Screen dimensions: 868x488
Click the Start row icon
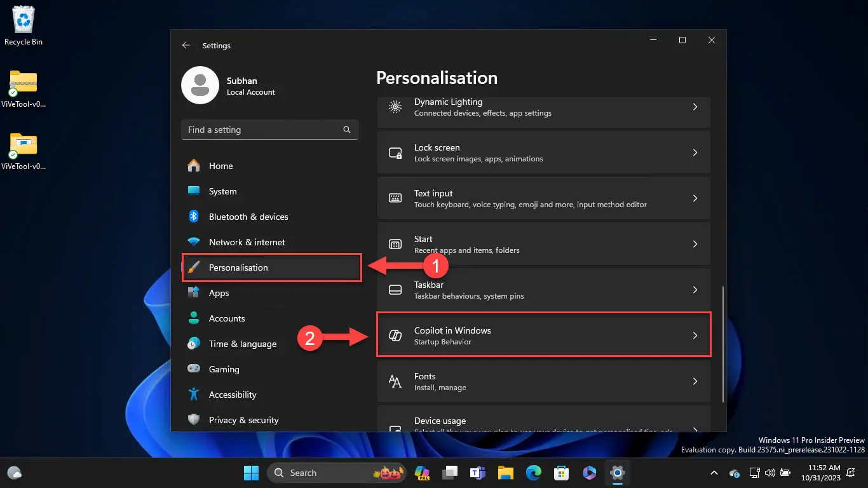395,244
